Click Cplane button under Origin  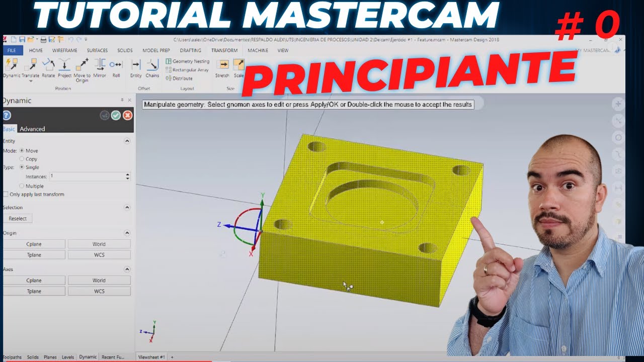tap(34, 244)
